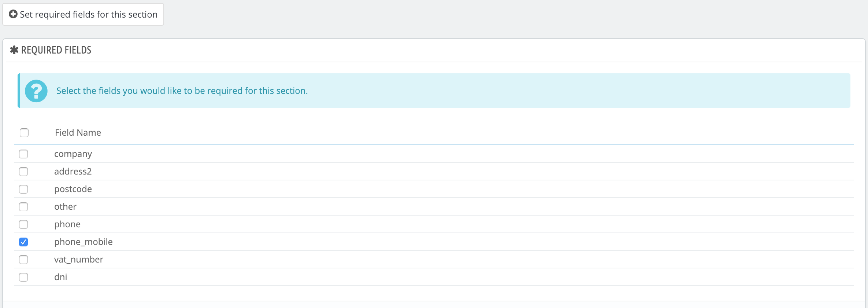Click the company row label

[x=73, y=154]
